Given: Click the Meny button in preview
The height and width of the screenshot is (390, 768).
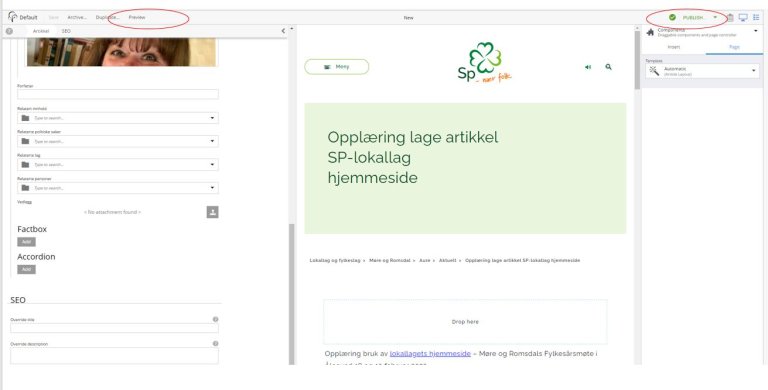Looking at the screenshot, I should point(336,67).
